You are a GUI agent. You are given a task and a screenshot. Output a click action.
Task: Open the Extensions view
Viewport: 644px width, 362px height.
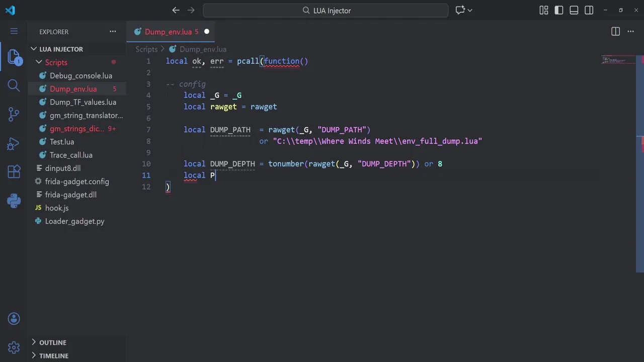pyautogui.click(x=14, y=172)
